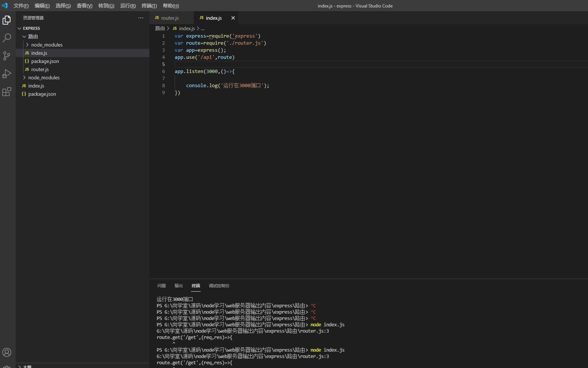The width and height of the screenshot is (588, 368).
Task: Open the 转到(G) menu
Action: 106,6
